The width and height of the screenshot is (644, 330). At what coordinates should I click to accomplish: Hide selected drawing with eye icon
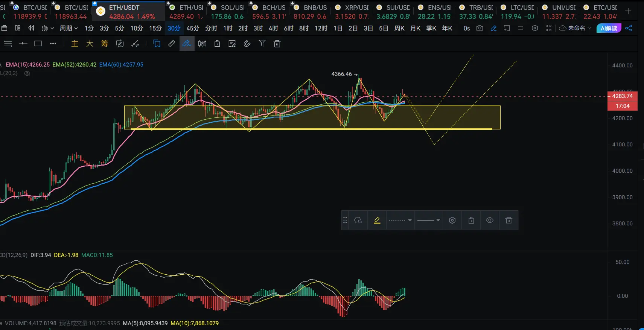[490, 221]
